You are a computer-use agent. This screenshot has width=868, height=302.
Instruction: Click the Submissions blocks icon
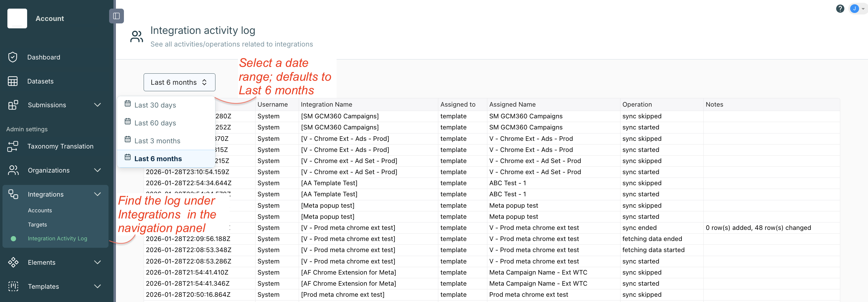pos(13,105)
